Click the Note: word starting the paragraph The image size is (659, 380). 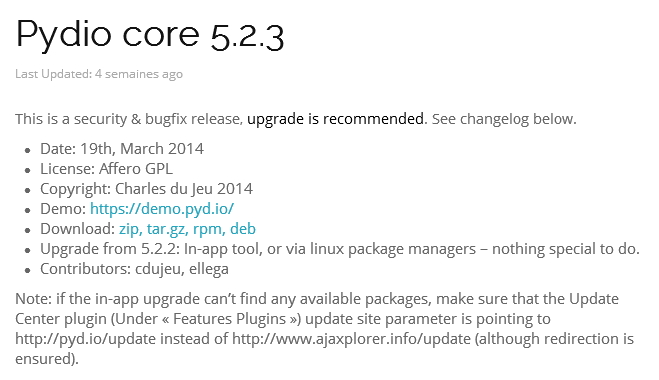click(34, 299)
